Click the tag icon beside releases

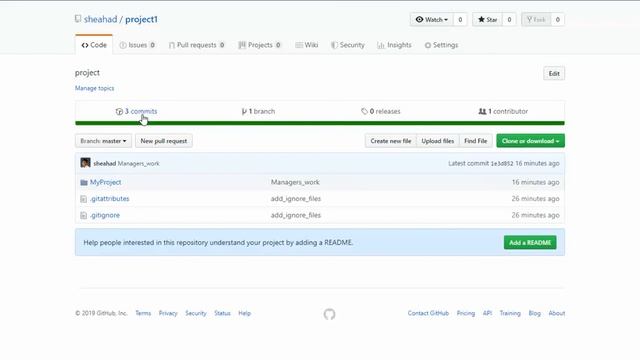pyautogui.click(x=364, y=111)
